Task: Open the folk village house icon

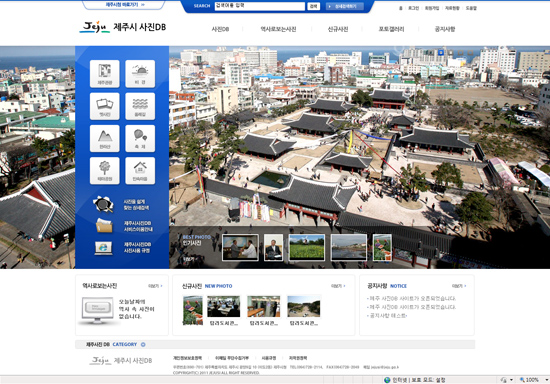Action: coord(140,170)
